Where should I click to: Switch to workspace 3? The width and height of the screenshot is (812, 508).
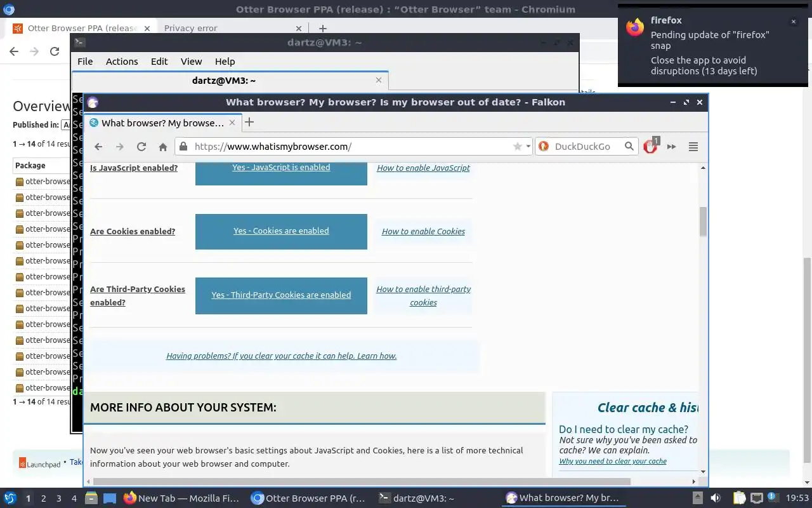tap(59, 498)
